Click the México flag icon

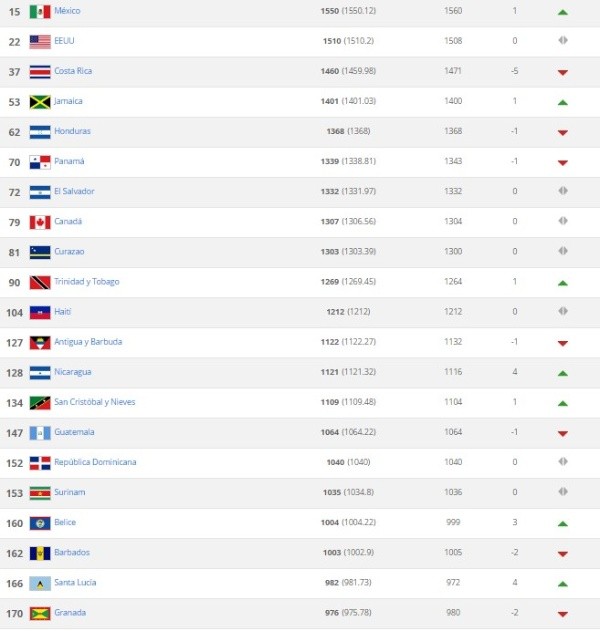[40, 12]
